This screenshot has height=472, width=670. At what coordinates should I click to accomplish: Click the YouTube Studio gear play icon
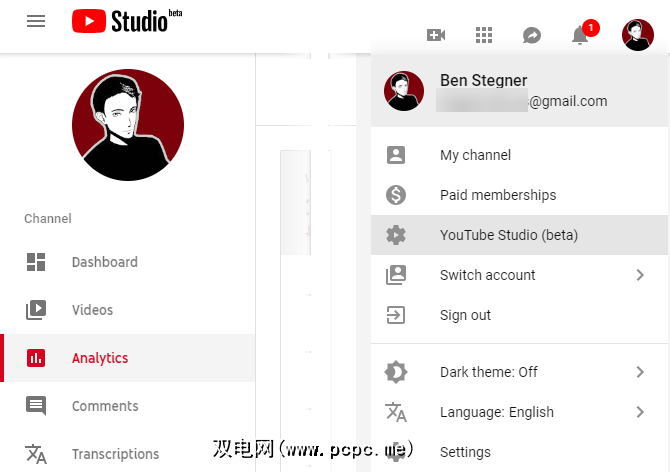(396, 235)
